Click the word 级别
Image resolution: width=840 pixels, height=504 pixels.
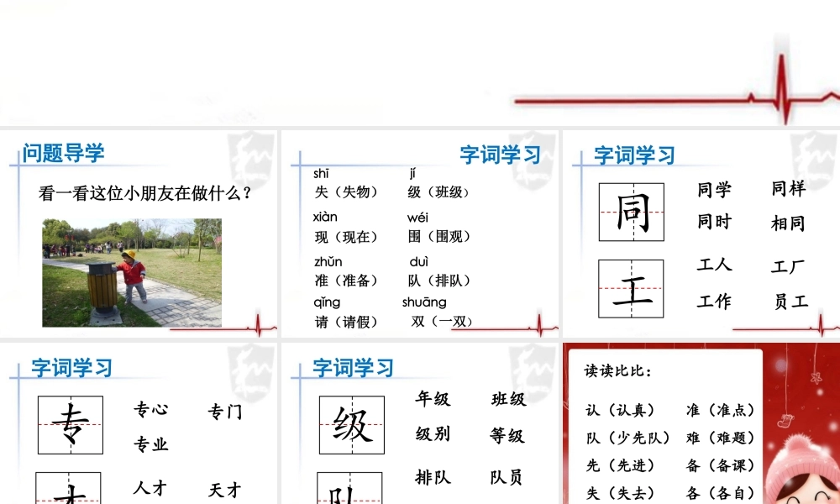[433, 433]
